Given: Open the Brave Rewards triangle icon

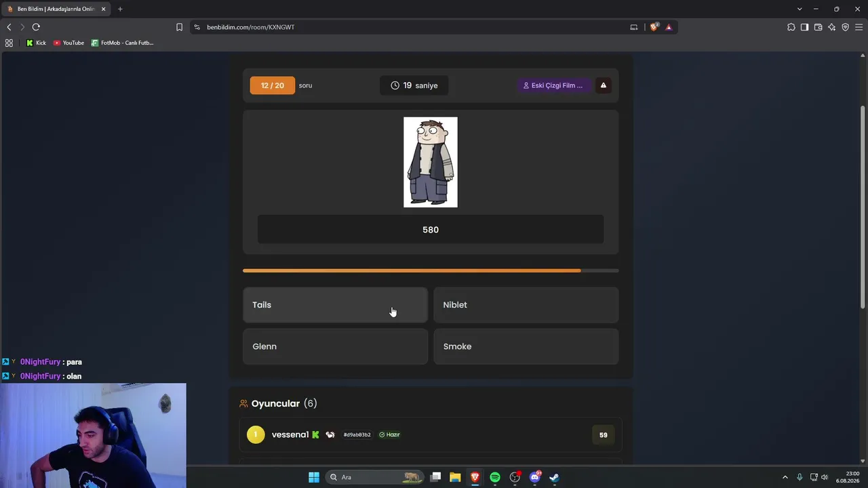Looking at the screenshot, I should [x=669, y=27].
